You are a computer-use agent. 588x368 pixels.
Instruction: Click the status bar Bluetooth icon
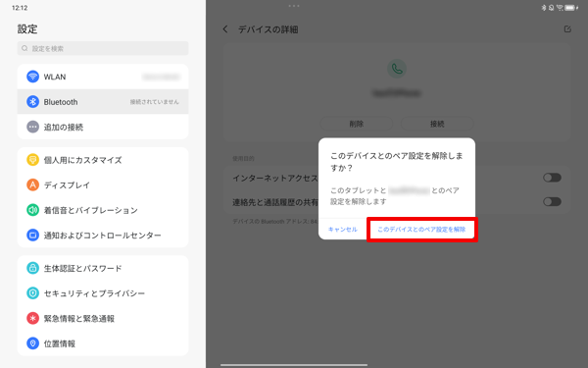543,8
